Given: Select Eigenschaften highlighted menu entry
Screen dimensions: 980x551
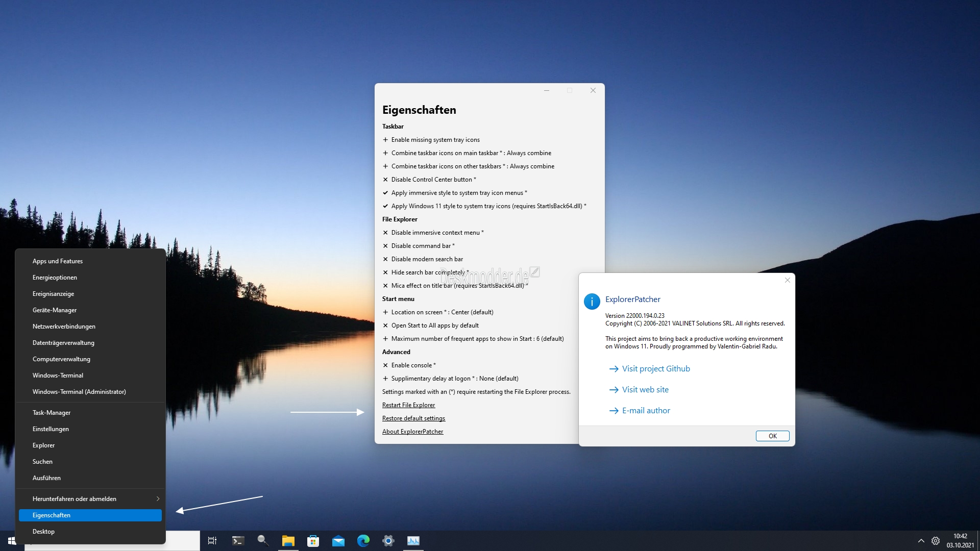Looking at the screenshot, I should click(90, 515).
